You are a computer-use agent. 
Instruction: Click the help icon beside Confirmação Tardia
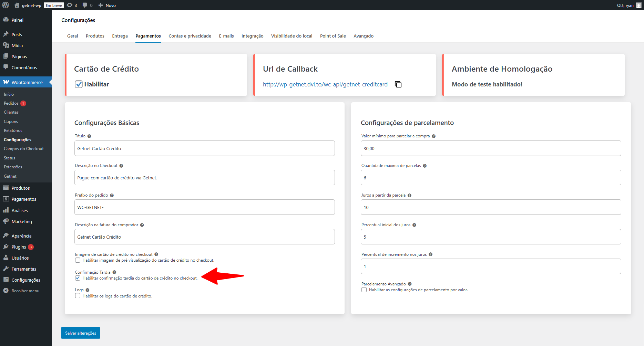point(114,272)
